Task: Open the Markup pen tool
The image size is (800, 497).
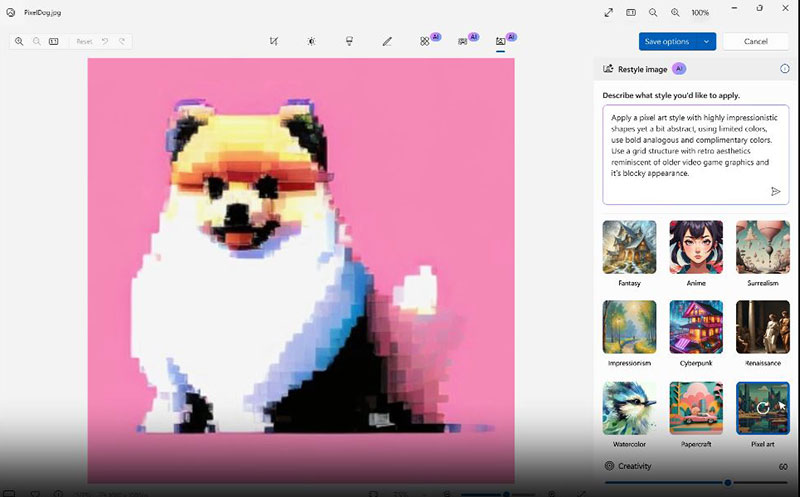Action: [387, 41]
